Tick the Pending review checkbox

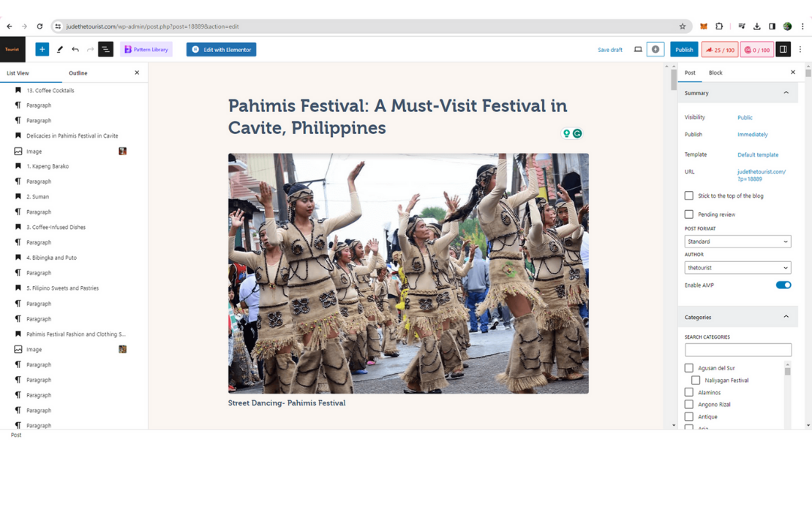coord(689,214)
